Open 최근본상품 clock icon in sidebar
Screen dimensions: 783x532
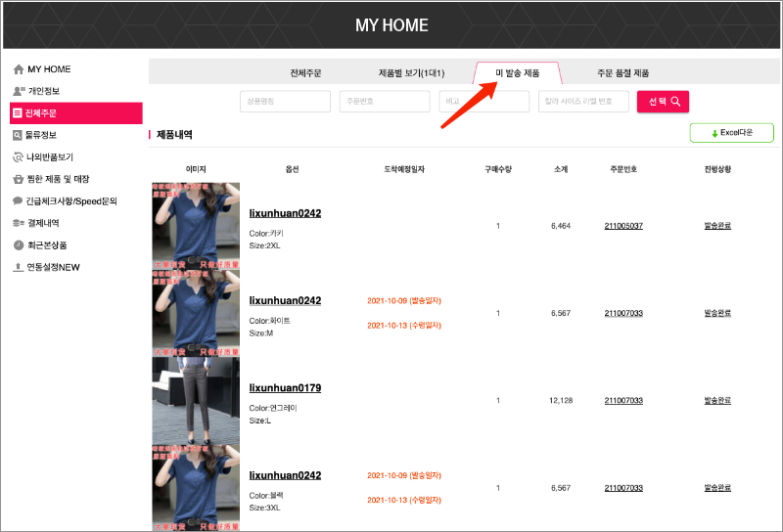point(18,244)
